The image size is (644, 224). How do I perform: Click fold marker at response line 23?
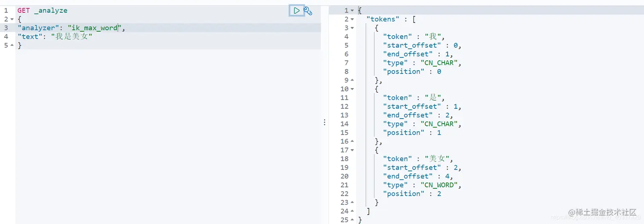352,202
